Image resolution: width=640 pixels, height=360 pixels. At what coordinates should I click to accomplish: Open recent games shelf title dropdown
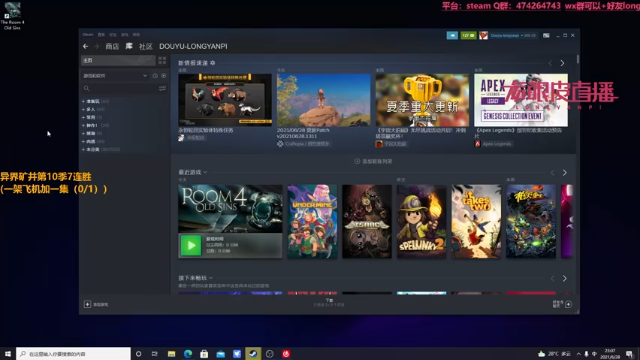(193, 172)
